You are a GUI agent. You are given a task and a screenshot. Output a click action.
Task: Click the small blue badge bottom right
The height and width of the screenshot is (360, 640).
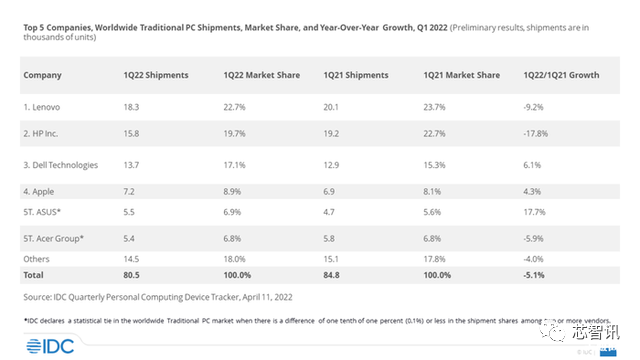click(608, 351)
